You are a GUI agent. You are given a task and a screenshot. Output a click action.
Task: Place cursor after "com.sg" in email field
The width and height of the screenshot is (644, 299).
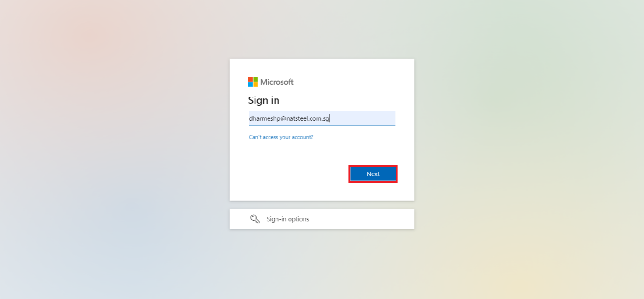[330, 118]
